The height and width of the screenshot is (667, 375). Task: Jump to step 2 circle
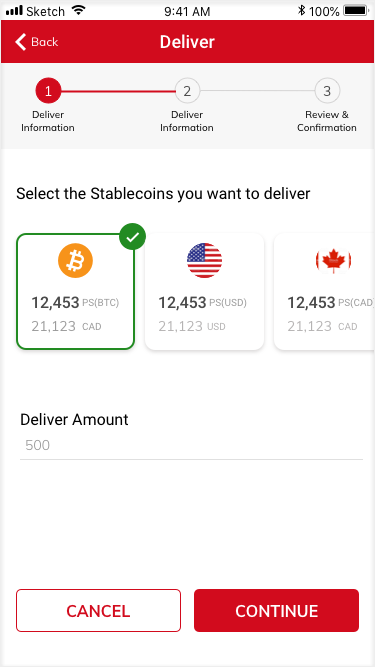[187, 91]
